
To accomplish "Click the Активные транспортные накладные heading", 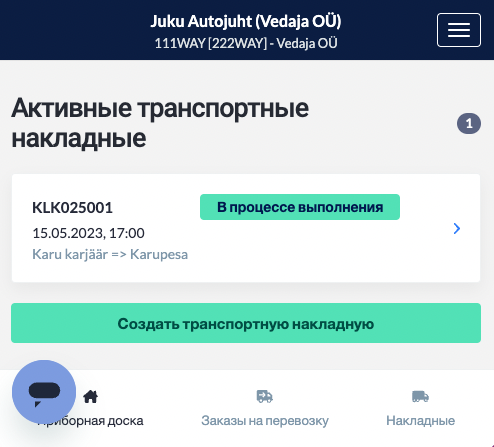I will click(x=160, y=123).
